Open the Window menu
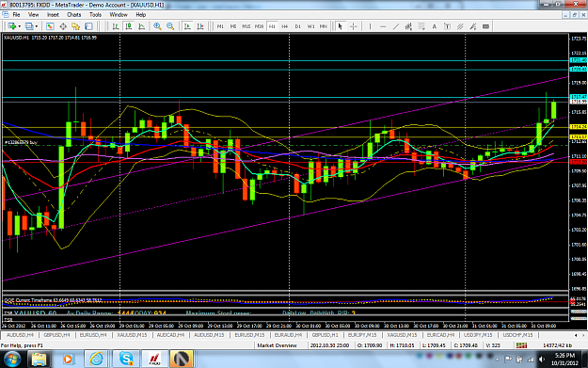Viewport: 588px width, 368px height. tap(119, 15)
